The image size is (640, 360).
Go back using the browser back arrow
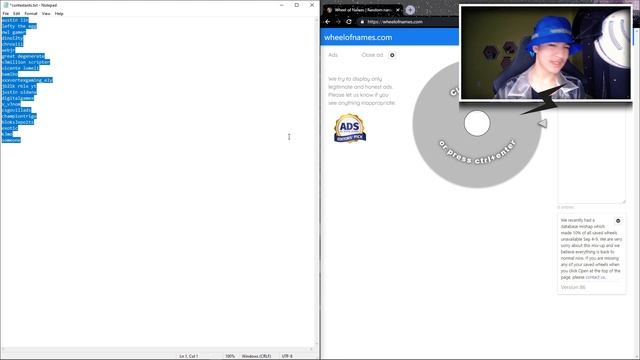pyautogui.click(x=328, y=22)
